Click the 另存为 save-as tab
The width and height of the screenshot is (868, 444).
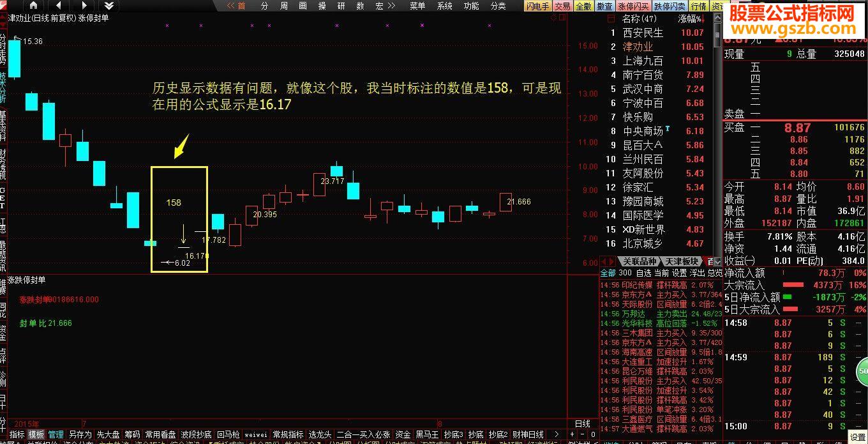(80, 434)
